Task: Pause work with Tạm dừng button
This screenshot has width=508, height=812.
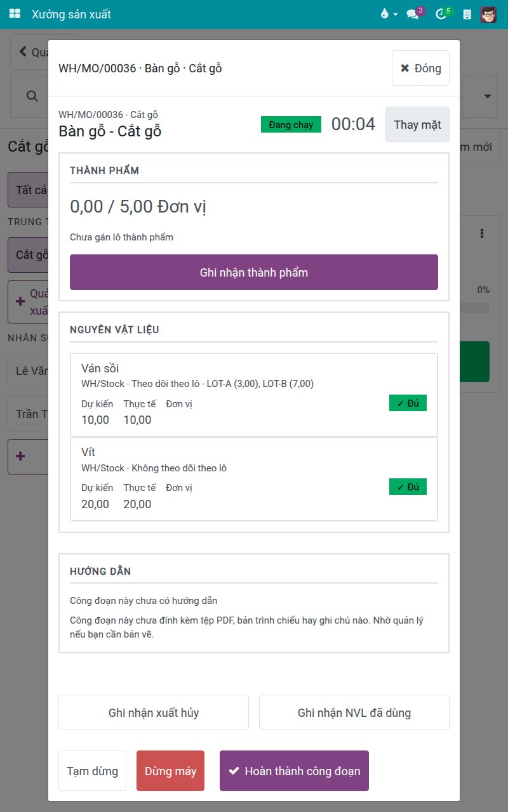Action: click(92, 771)
